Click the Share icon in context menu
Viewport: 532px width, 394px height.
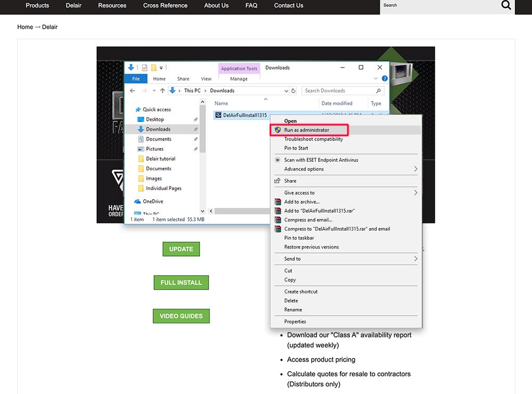click(x=278, y=180)
